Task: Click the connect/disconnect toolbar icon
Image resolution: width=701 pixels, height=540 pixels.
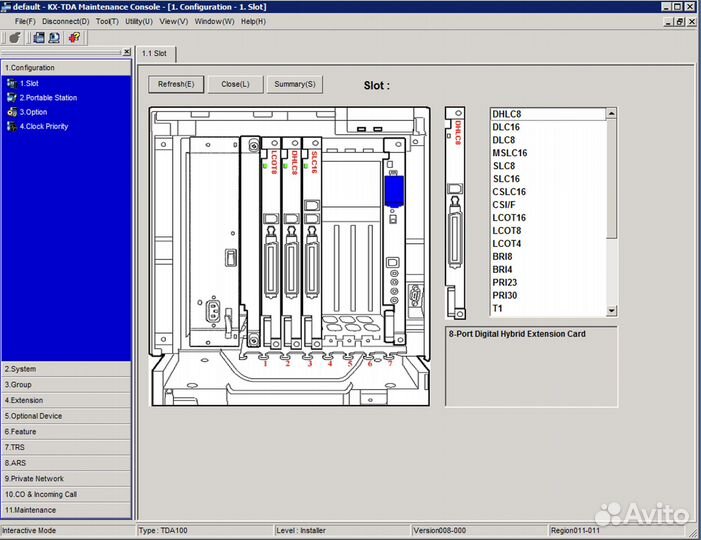Action: click(14, 38)
